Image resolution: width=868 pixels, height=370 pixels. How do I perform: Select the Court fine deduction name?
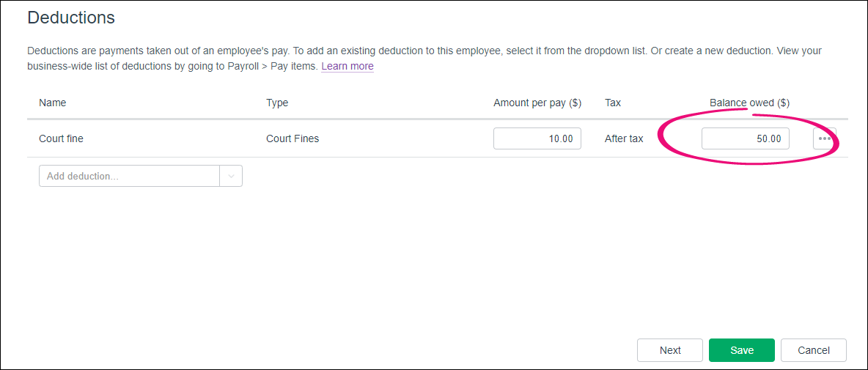pos(61,138)
